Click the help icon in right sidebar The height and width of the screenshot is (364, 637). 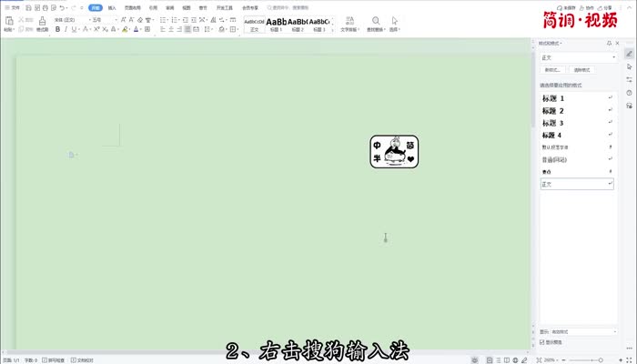coord(629,92)
